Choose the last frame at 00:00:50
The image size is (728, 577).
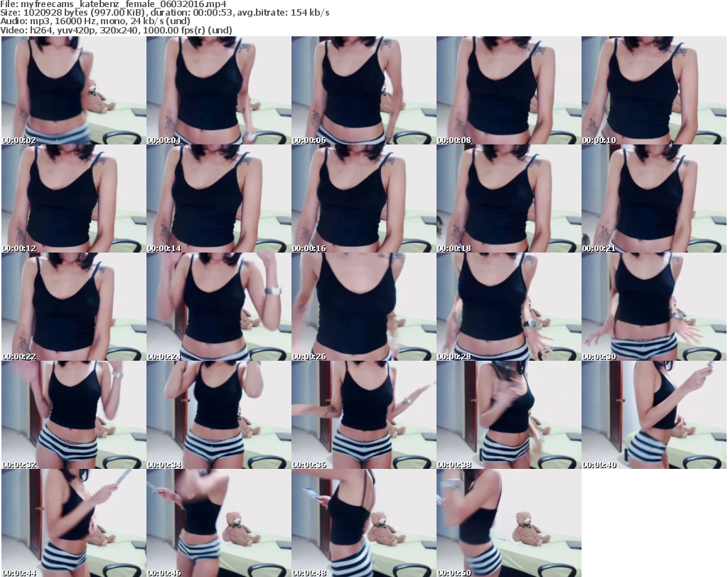508,523
